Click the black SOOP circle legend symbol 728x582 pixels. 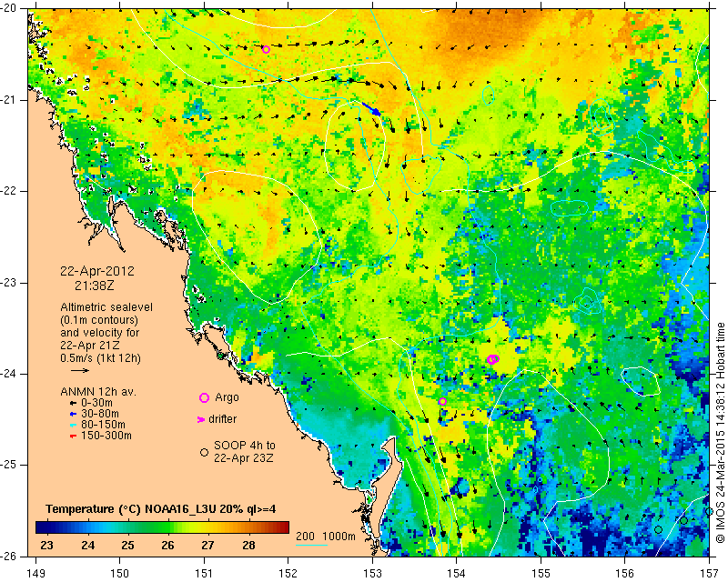[x=204, y=452]
